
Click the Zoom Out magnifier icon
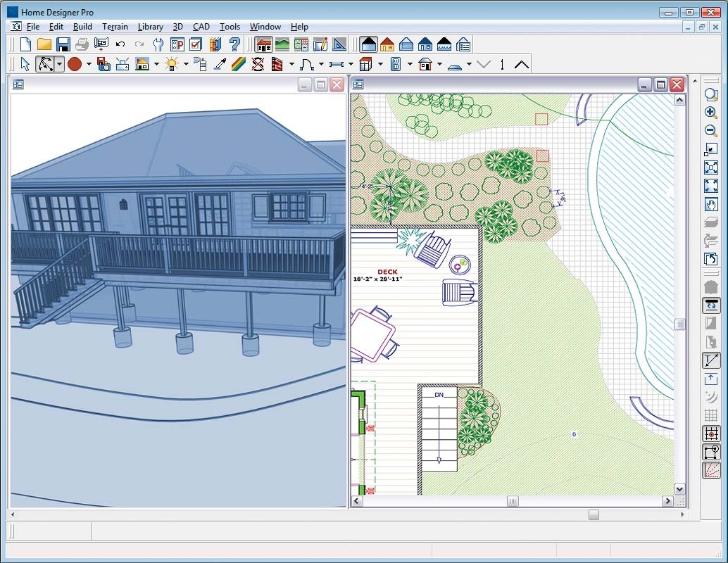coord(710,131)
